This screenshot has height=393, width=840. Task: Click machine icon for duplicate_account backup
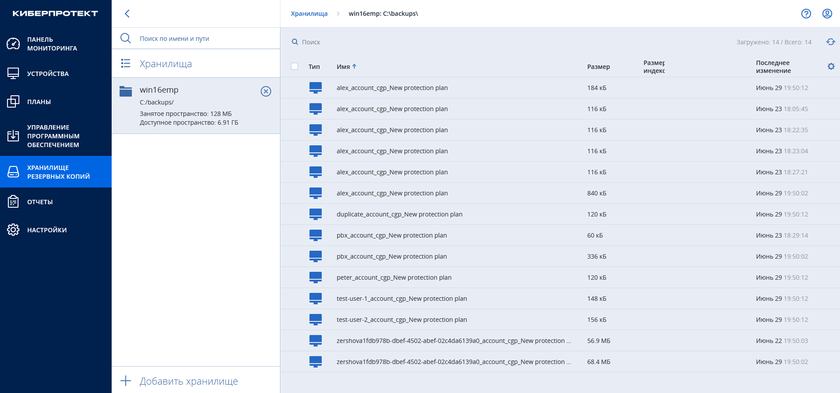(x=316, y=214)
